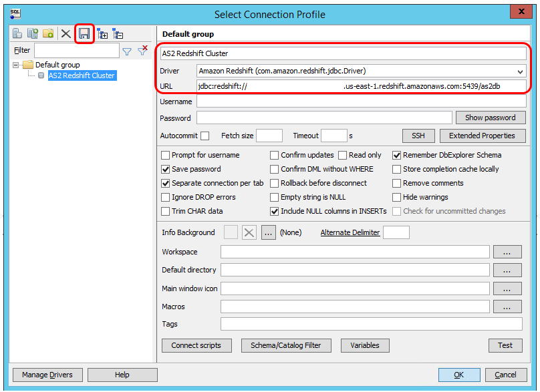The image size is (540, 392).
Task: Click the profile name field
Action: pos(343,53)
